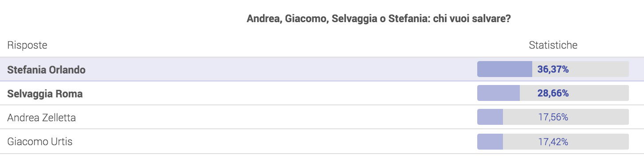Click the filled portion of Selvaggia's bar

[x=499, y=93]
